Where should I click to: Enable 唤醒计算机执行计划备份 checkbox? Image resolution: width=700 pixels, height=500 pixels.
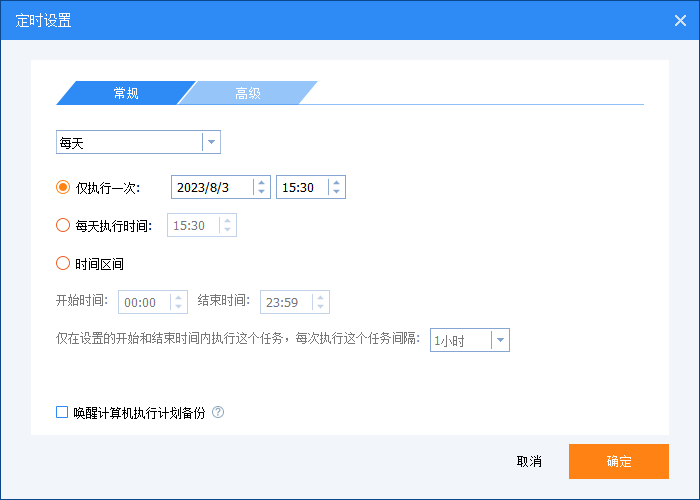click(62, 412)
